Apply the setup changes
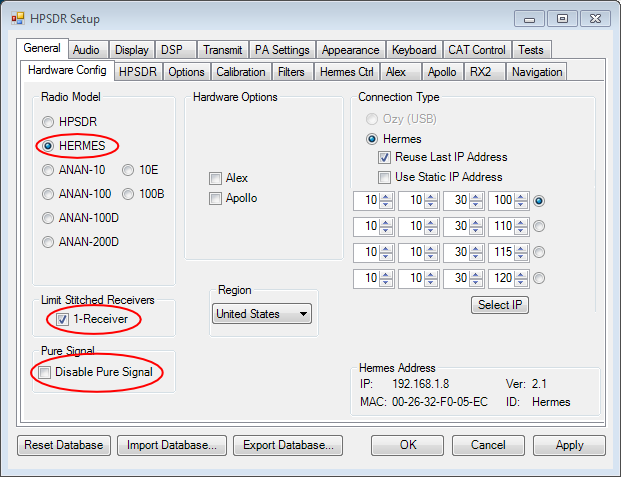 tap(569, 445)
